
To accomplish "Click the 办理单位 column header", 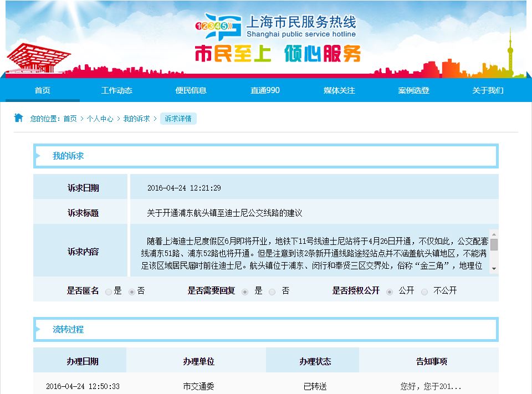I will click(199, 361).
